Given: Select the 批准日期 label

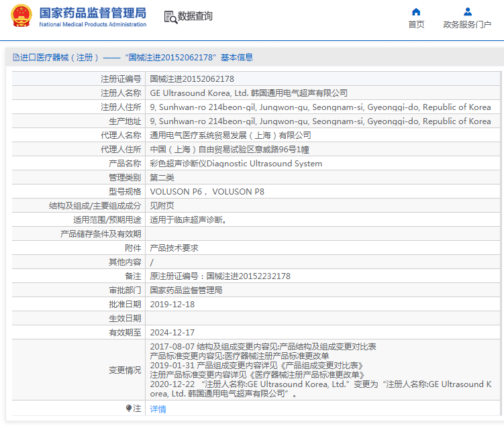Looking at the screenshot, I should pos(125,305).
